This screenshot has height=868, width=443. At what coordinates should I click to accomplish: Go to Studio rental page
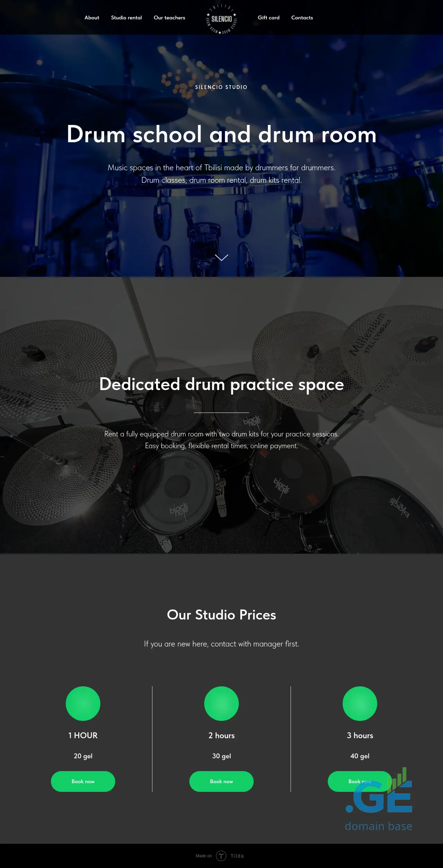tap(126, 18)
